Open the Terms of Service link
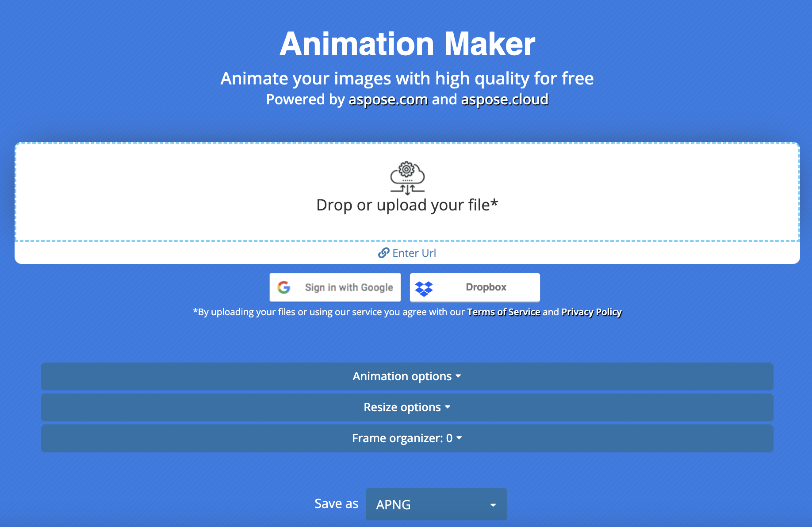This screenshot has height=527, width=812. click(x=503, y=312)
